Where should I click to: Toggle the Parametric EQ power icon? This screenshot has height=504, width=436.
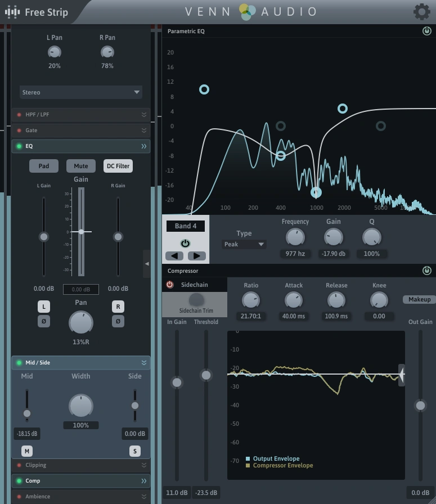tap(426, 31)
